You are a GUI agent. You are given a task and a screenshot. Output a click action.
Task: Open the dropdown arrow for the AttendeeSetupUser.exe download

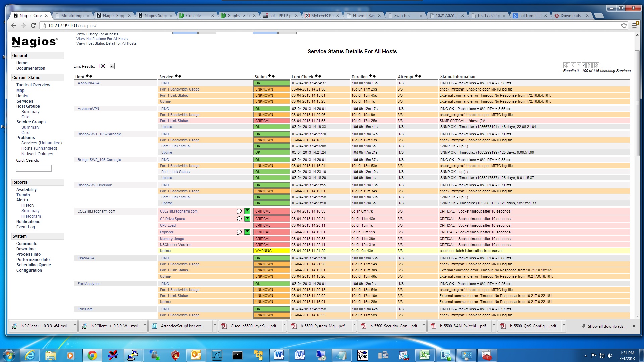(x=215, y=325)
